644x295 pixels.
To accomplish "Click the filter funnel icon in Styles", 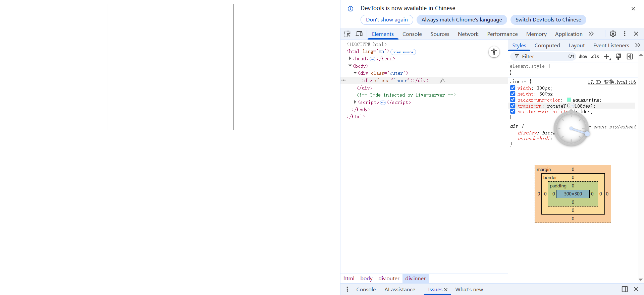I will (517, 57).
